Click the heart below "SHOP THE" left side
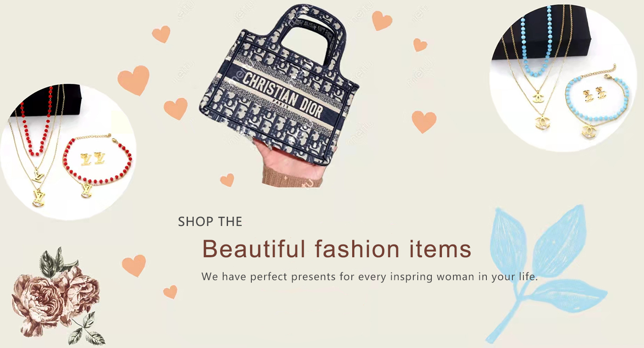This screenshot has height=348, width=644. point(134,266)
